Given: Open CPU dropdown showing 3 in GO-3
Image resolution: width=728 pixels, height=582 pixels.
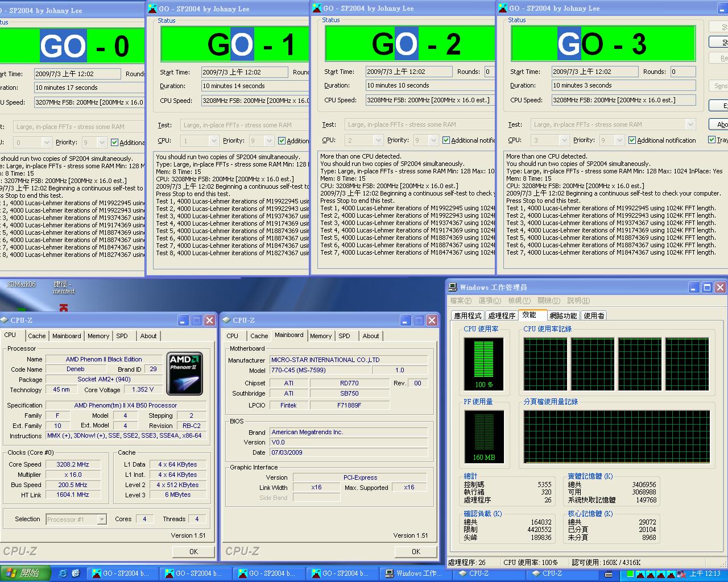Looking at the screenshot, I should [564, 140].
